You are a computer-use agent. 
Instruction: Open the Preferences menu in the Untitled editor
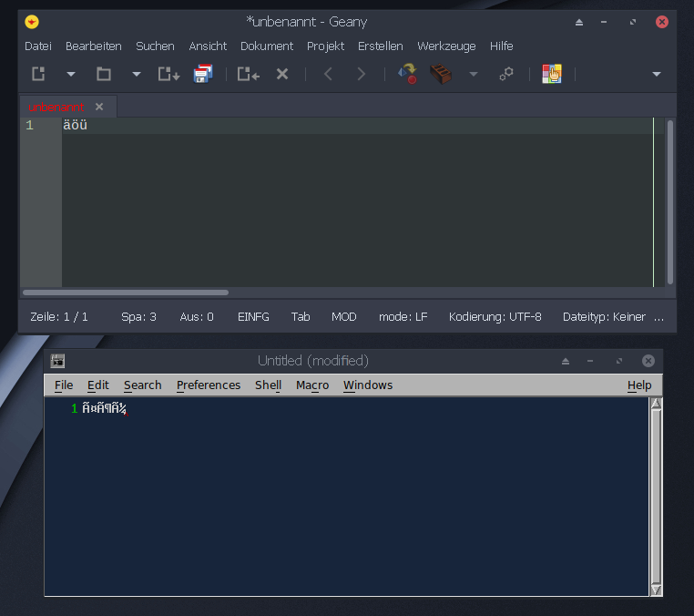coord(209,385)
